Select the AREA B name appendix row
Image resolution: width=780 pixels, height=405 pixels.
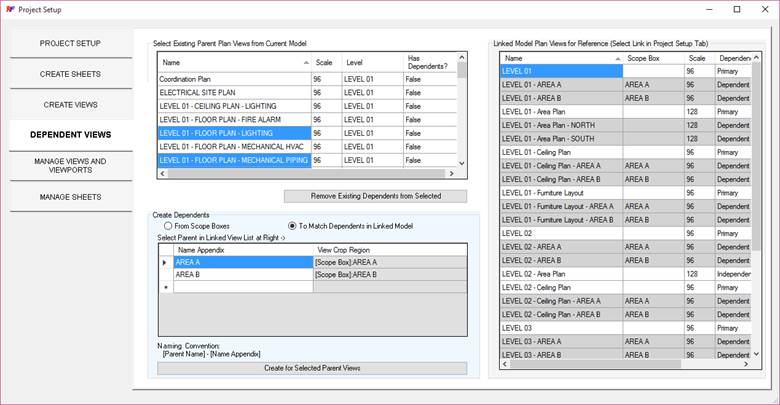(x=242, y=273)
